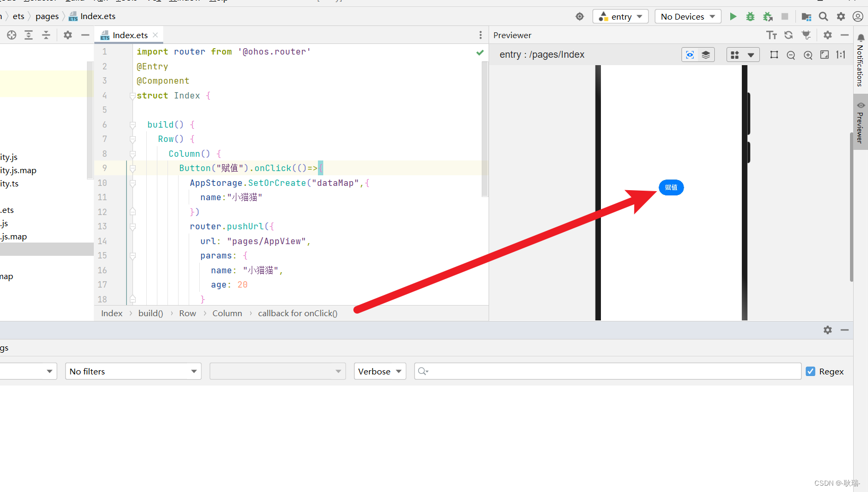Screen dimensions: 868x492
Task: Click build() in the editor breadcrumb
Action: pyautogui.click(x=151, y=314)
